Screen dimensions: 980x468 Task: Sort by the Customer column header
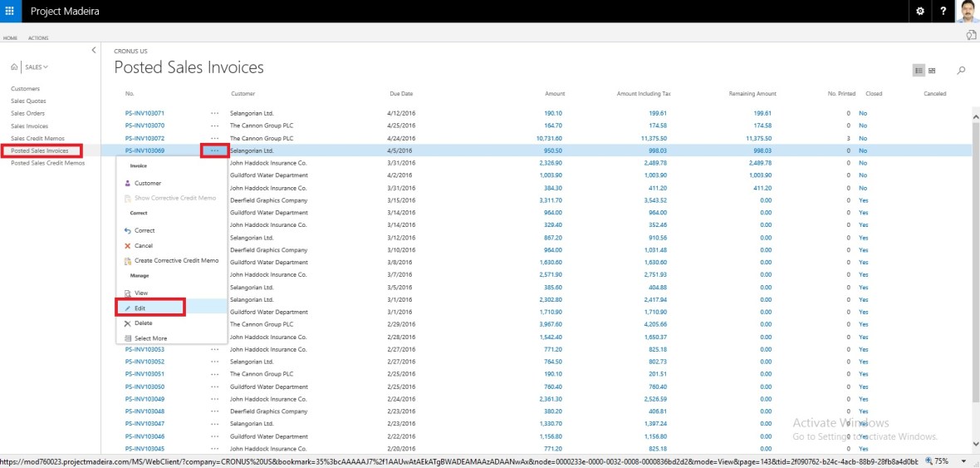point(243,94)
